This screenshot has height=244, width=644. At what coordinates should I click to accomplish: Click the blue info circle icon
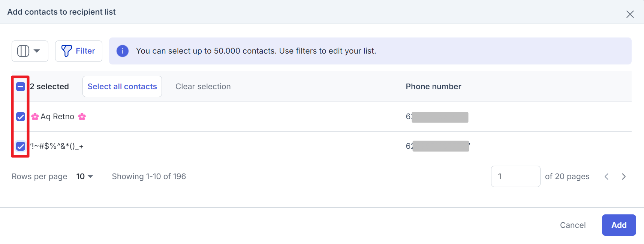tap(123, 51)
